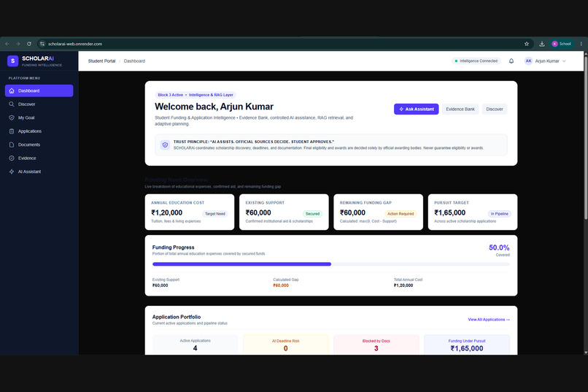This screenshot has height=392, width=588.
Task: Bookmark the page with the star icon
Action: coord(527,44)
